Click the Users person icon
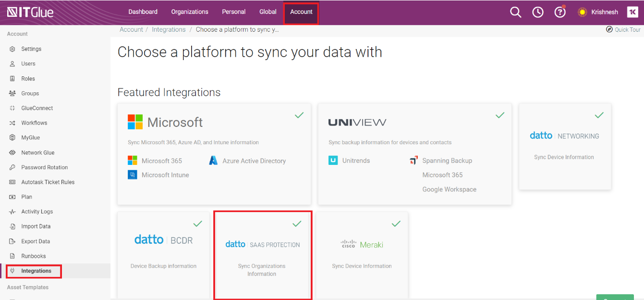This screenshot has width=644, height=300. point(12,64)
